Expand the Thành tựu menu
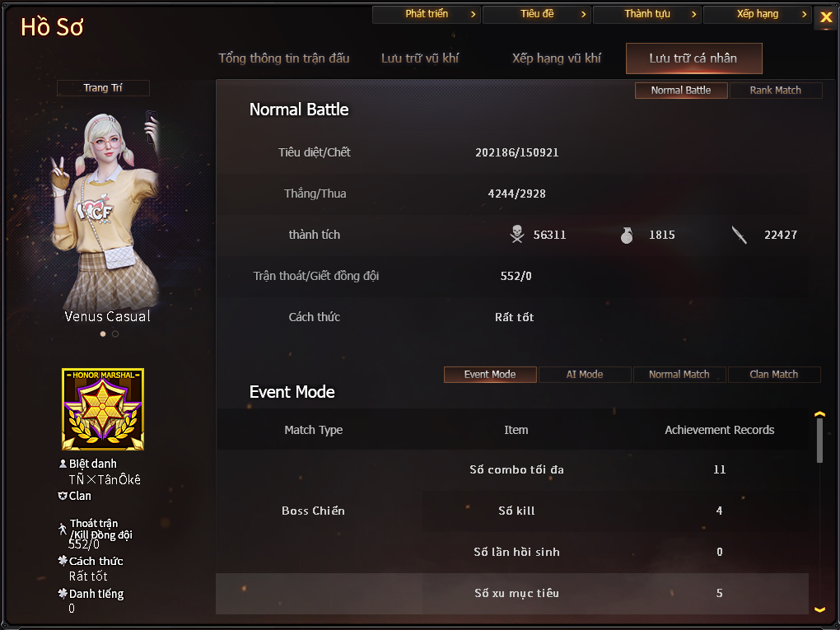This screenshot has height=630, width=840. tap(647, 14)
